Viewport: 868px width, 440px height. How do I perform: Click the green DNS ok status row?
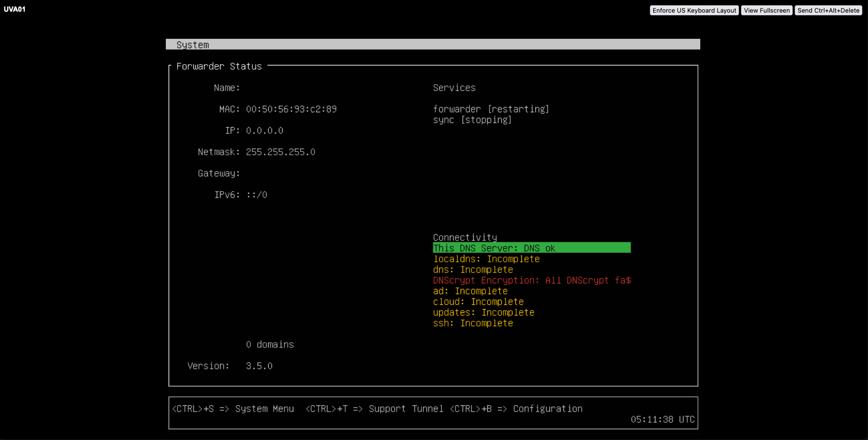click(x=531, y=248)
